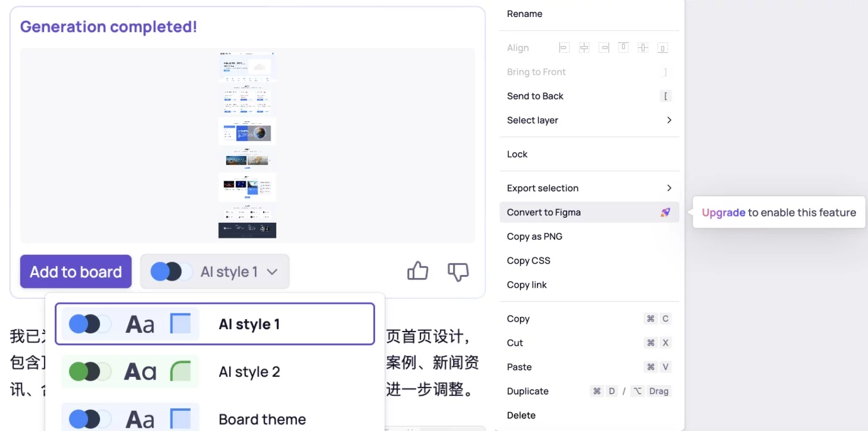Open the generated webpage design thumbnail
Screen dimensions: 868x431
tap(247, 145)
